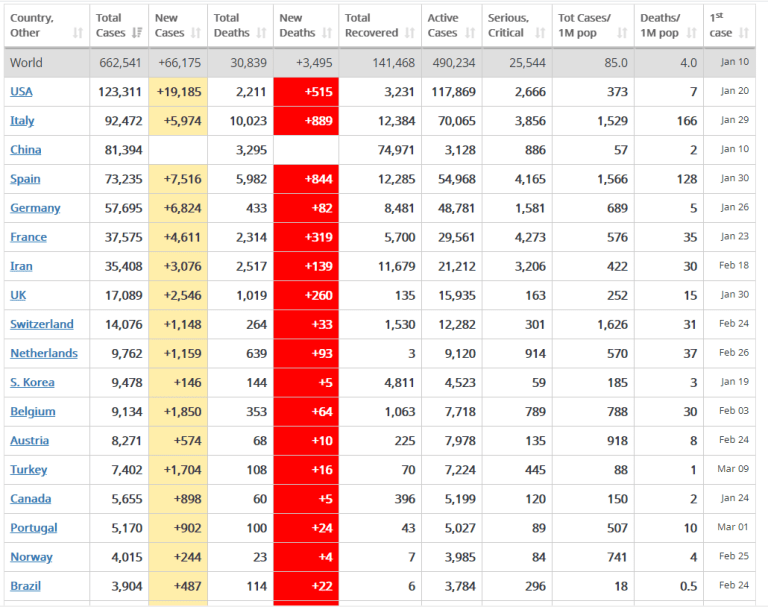The image size is (768, 607).
Task: Select Iran first case date Feb 18
Action: (x=734, y=266)
